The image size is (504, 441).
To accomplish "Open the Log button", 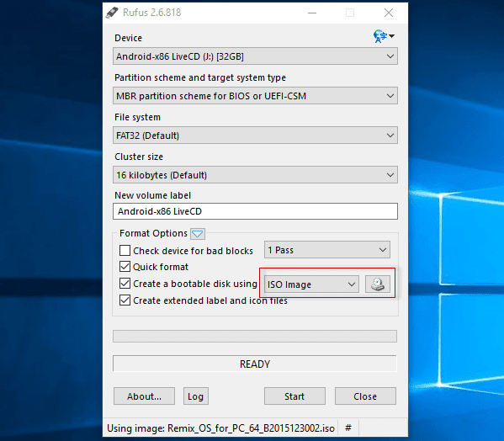I will pyautogui.click(x=196, y=396).
